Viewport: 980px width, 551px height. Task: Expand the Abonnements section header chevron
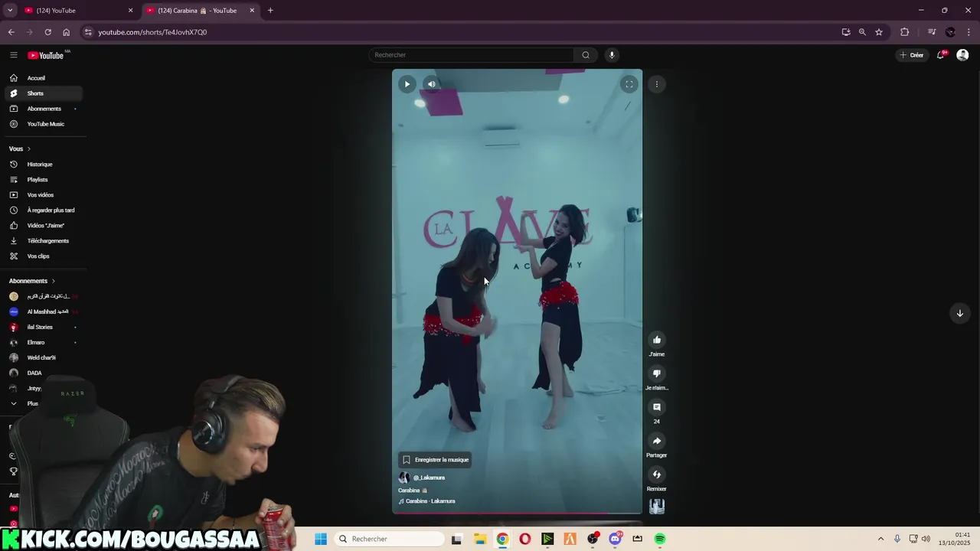point(54,281)
